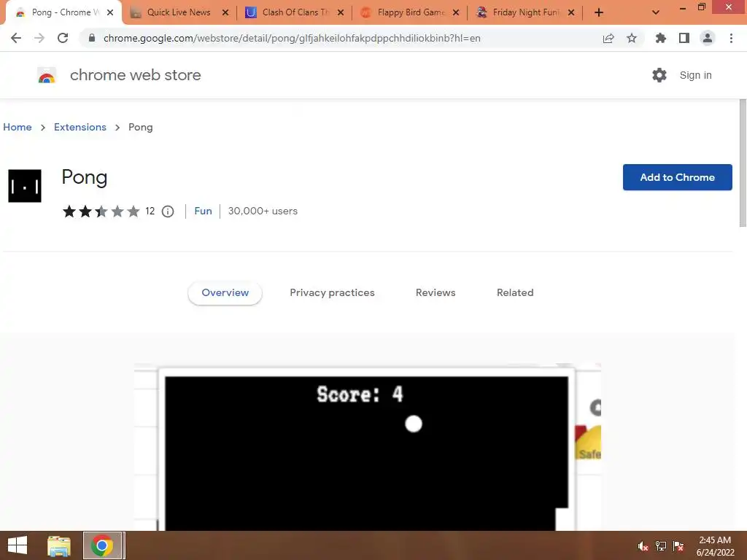Open the Fun category link
Image resolution: width=747 pixels, height=560 pixels.
(x=203, y=211)
